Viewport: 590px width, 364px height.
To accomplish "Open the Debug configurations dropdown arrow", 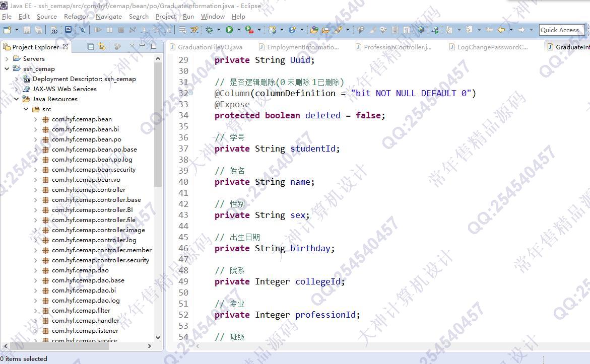I will pyautogui.click(x=219, y=30).
